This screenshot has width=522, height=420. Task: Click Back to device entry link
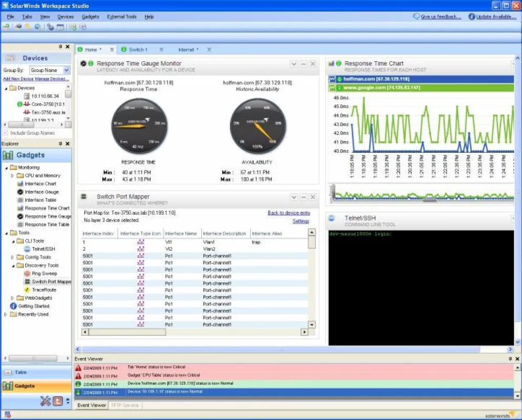[289, 213]
